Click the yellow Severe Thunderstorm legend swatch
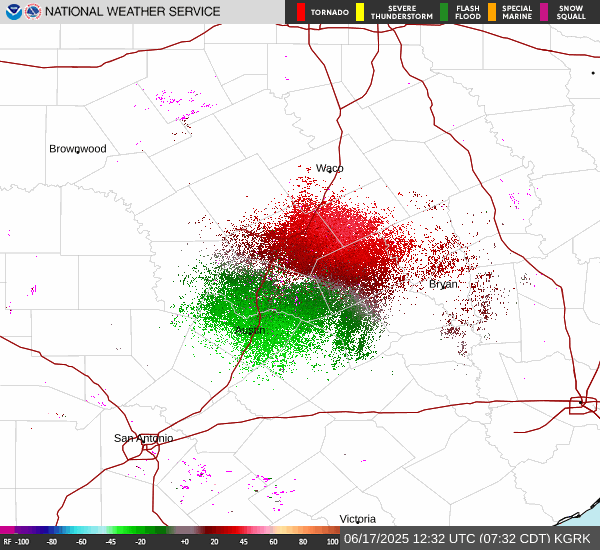Image resolution: width=600 pixels, height=550 pixels. pyautogui.click(x=360, y=12)
